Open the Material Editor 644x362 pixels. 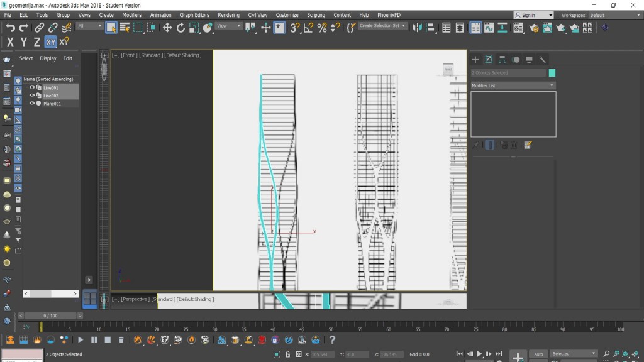(518, 28)
